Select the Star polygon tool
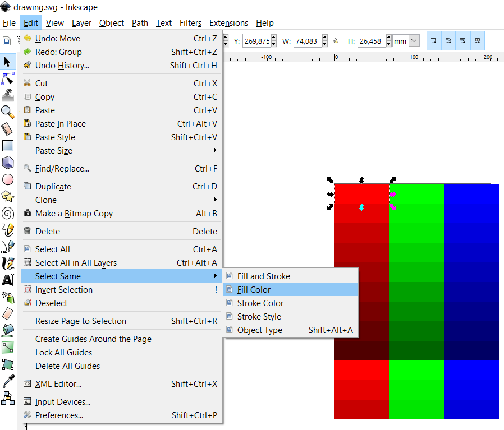Screen dimensions: 504x430 tap(8, 196)
